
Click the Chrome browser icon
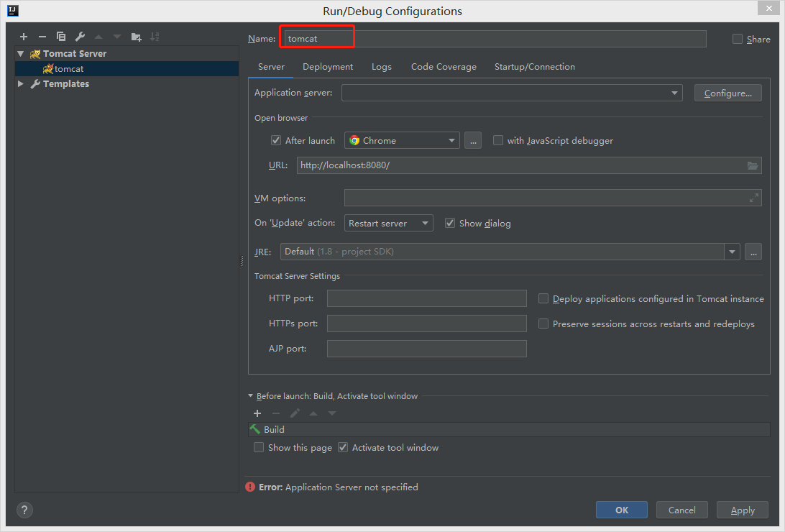click(354, 141)
